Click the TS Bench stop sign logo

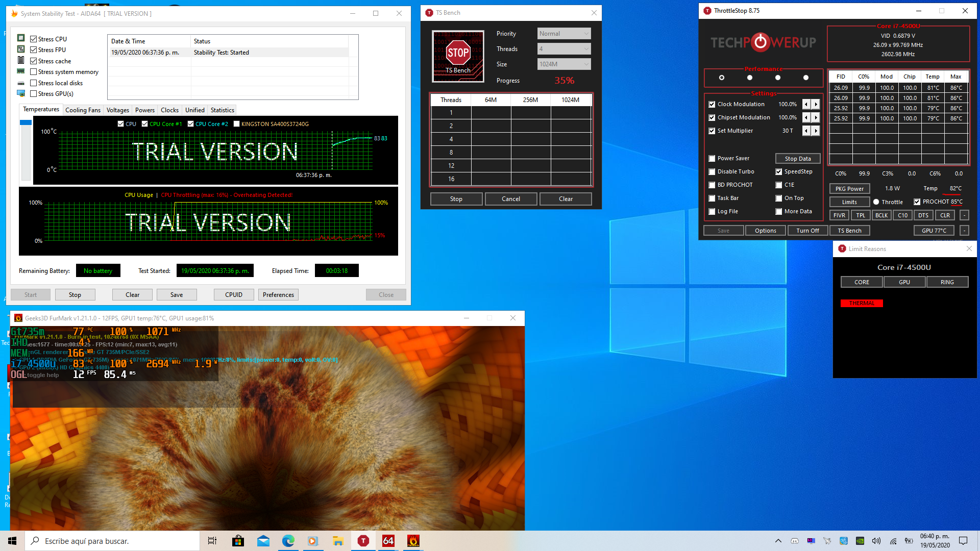pos(458,56)
